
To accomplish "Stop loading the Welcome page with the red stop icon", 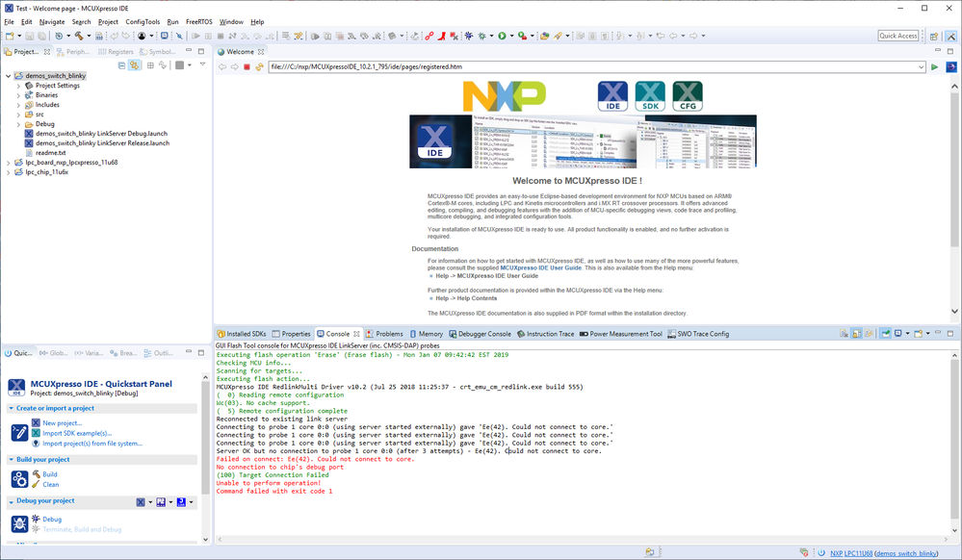I will [247, 66].
